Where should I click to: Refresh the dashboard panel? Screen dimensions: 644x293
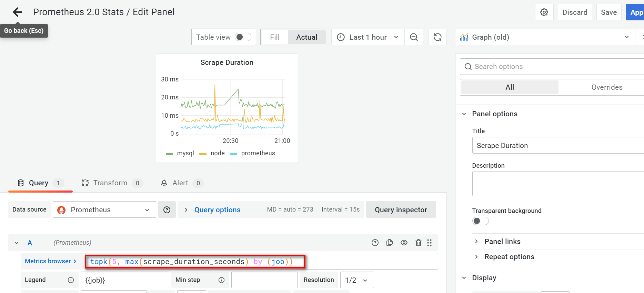pos(437,37)
